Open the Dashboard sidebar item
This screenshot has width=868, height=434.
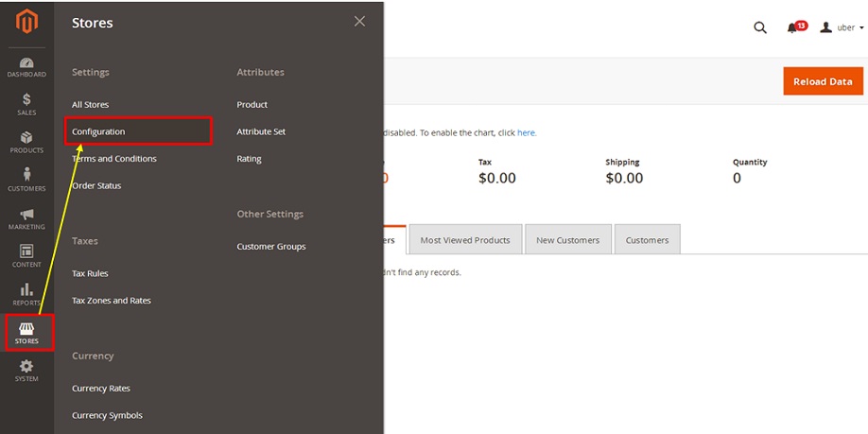coord(26,67)
